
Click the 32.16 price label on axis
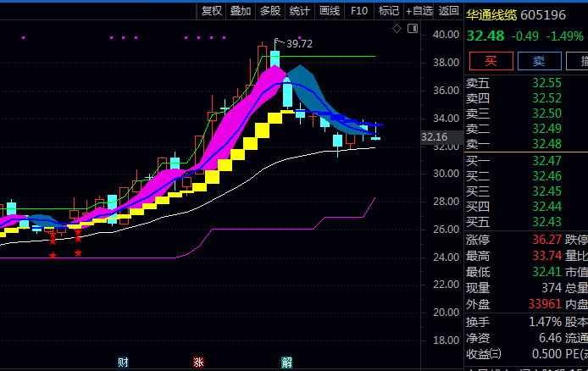[x=434, y=137]
